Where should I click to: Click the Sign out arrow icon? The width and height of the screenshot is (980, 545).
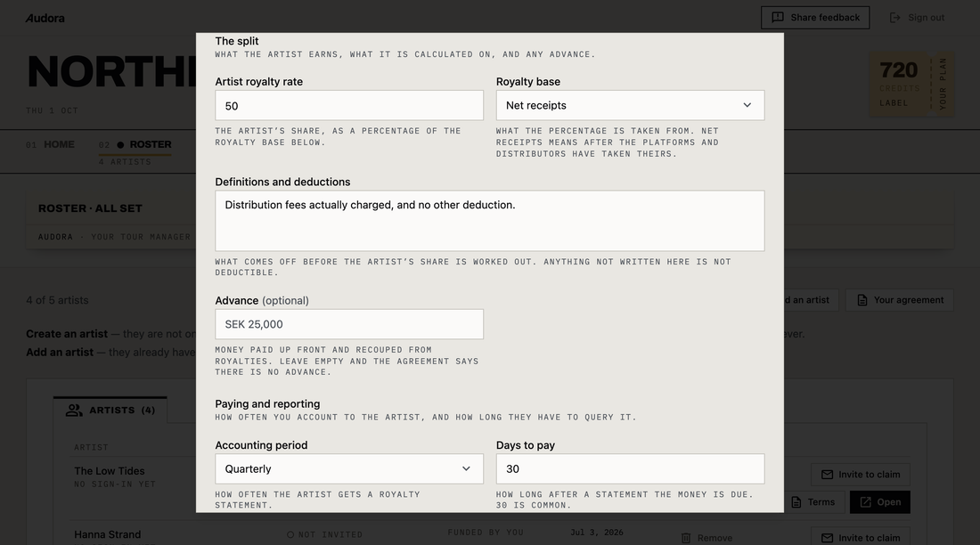click(x=895, y=18)
